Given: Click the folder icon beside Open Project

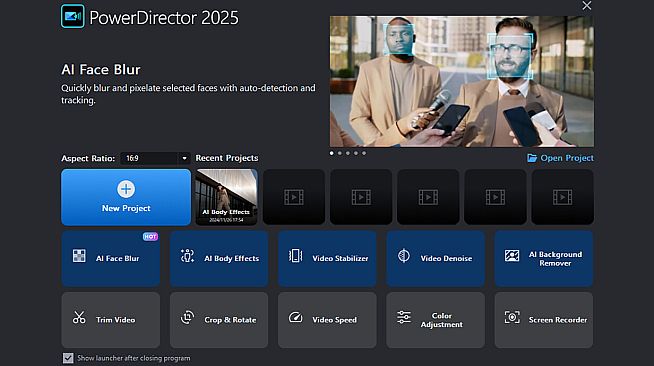Looking at the screenshot, I should 532,158.
